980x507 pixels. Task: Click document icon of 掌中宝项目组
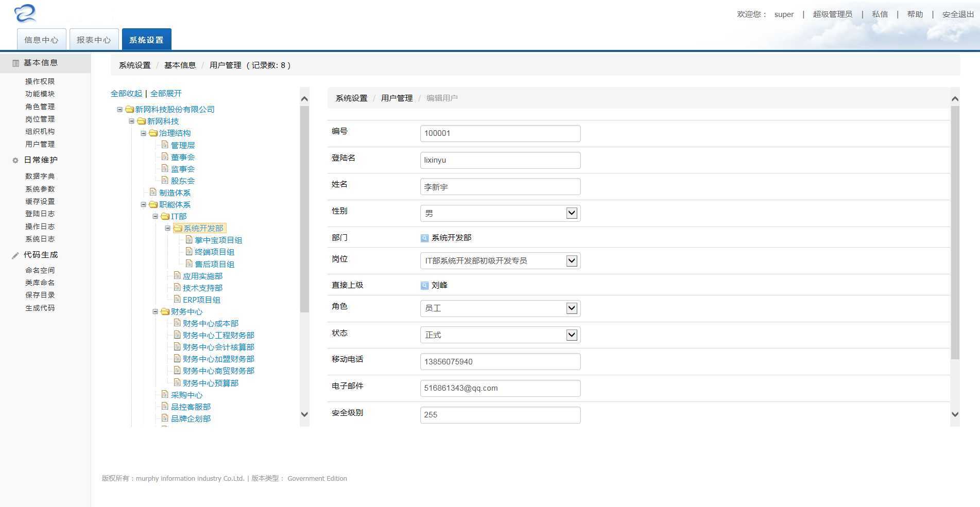click(189, 239)
